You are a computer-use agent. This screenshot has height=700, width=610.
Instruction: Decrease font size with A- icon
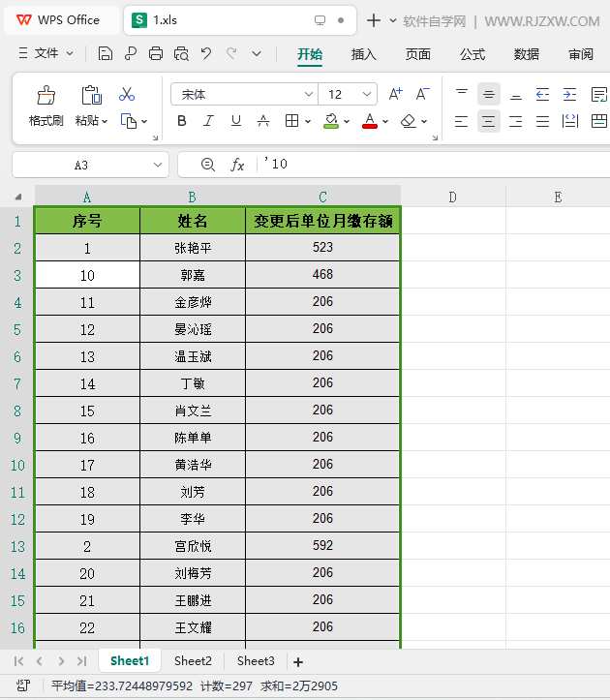[422, 94]
